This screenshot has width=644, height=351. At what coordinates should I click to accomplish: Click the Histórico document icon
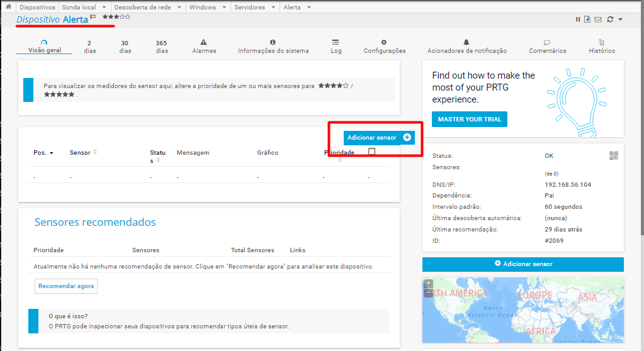[x=601, y=42]
